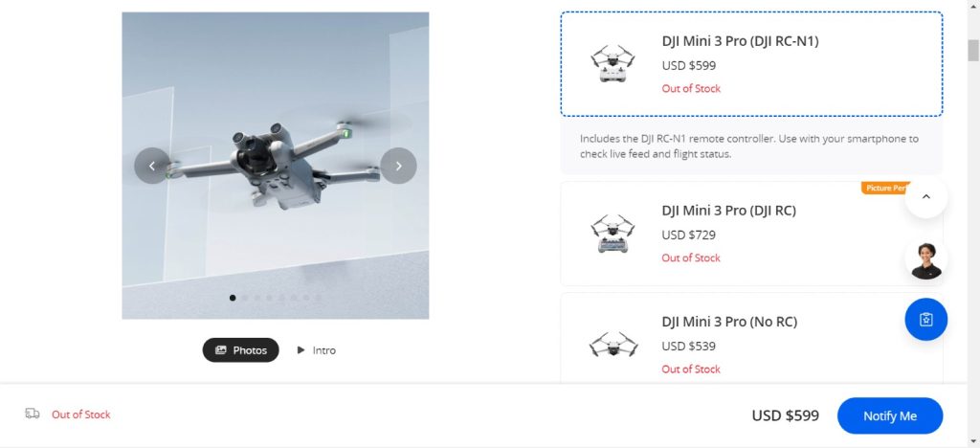Screen dimensions: 980x448
Task: Click the page scrollbar up arrow
Action: pyautogui.click(x=972, y=7)
